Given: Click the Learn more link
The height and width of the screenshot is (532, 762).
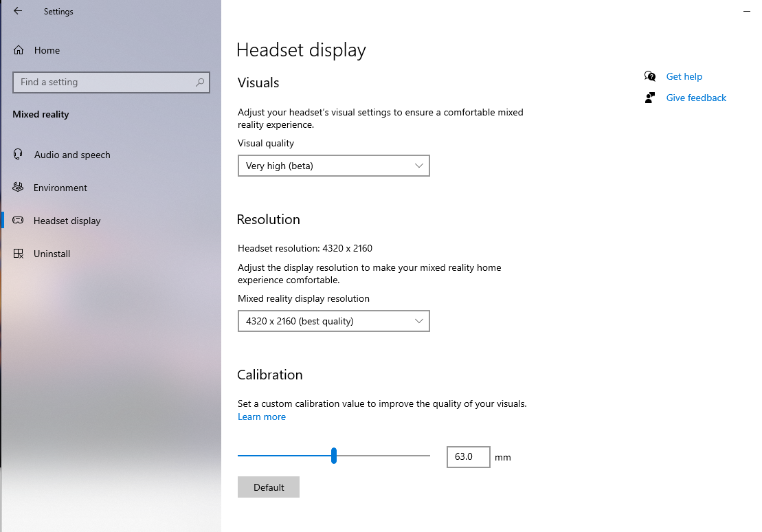Looking at the screenshot, I should coord(262,417).
